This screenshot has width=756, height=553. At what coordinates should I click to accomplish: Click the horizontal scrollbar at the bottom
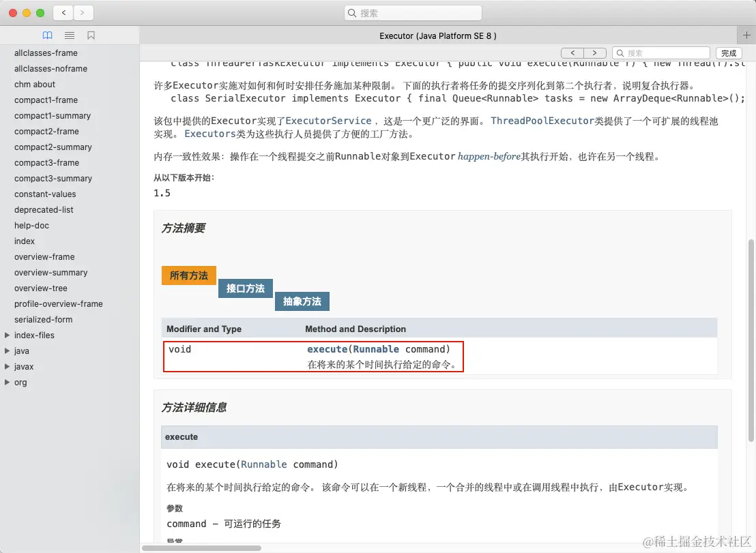201,548
